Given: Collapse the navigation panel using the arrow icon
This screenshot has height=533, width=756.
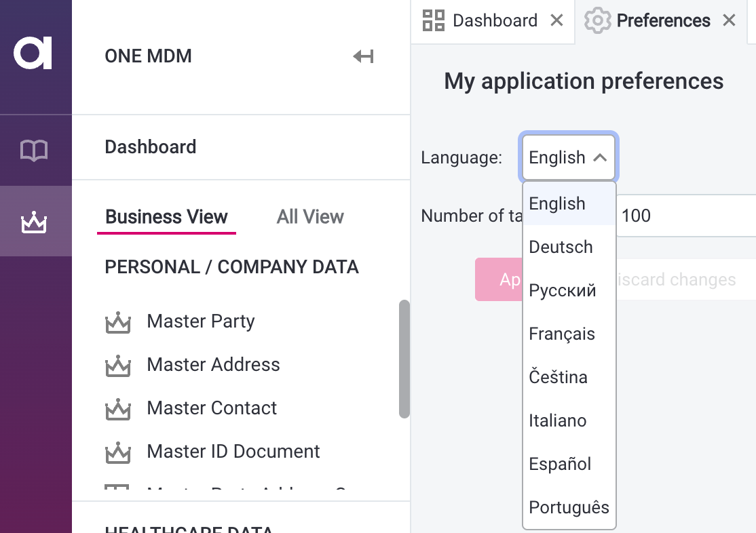Looking at the screenshot, I should [363, 56].
